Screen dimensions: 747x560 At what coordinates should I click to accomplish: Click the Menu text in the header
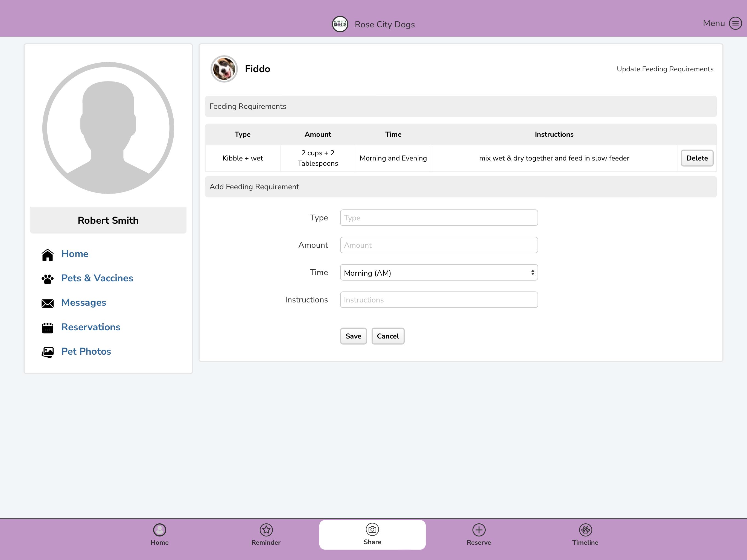(x=714, y=23)
